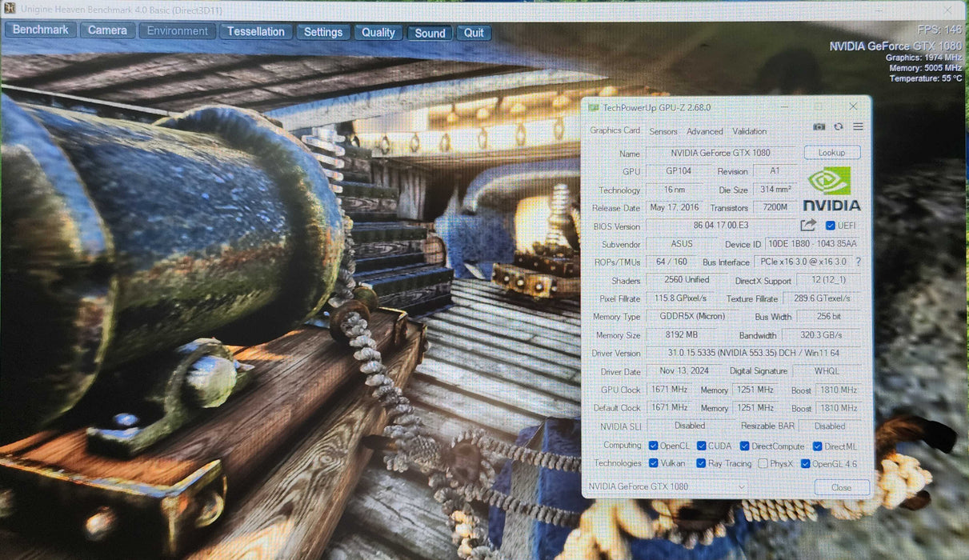Click the Lookup button
This screenshot has width=969, height=560.
click(832, 152)
